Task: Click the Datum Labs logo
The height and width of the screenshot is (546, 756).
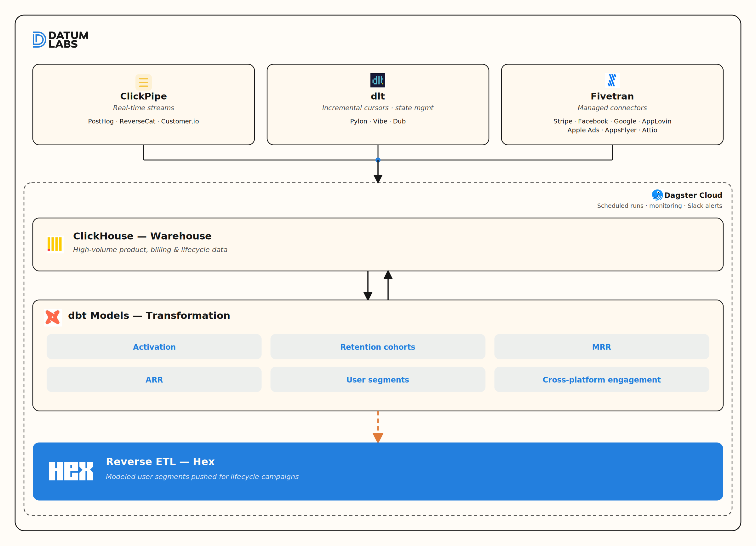Action: click(60, 40)
